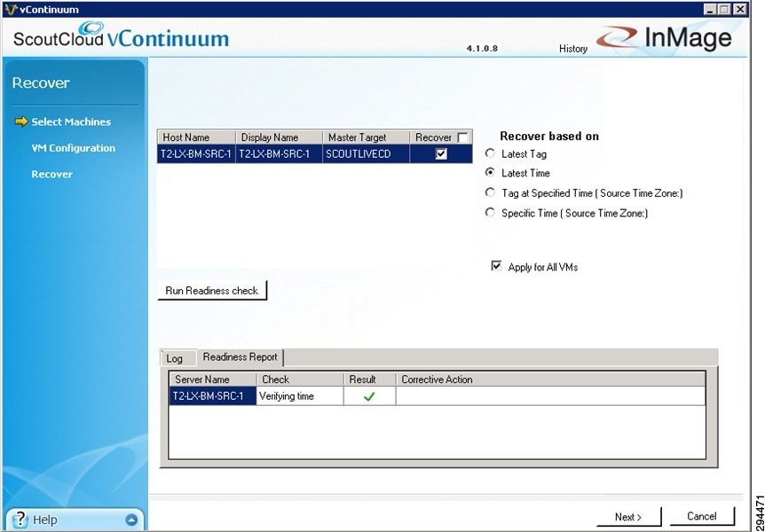765x532 pixels.
Task: Open the Select Machines step
Action: (71, 121)
